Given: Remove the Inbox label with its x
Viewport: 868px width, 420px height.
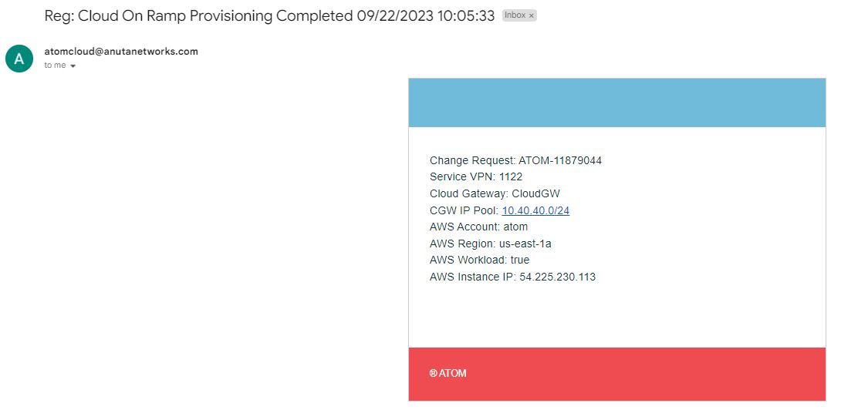Looking at the screenshot, I should pos(532,16).
